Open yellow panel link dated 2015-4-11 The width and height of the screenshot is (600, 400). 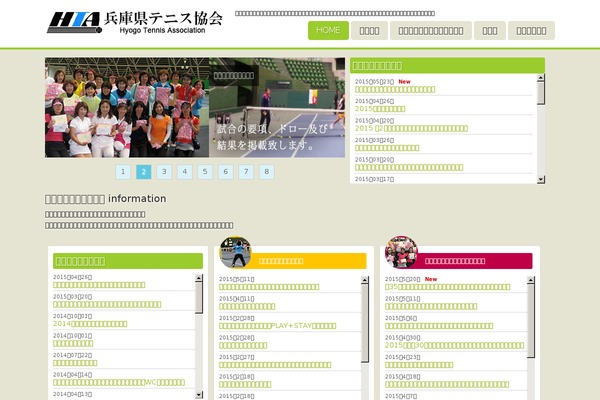point(247,307)
